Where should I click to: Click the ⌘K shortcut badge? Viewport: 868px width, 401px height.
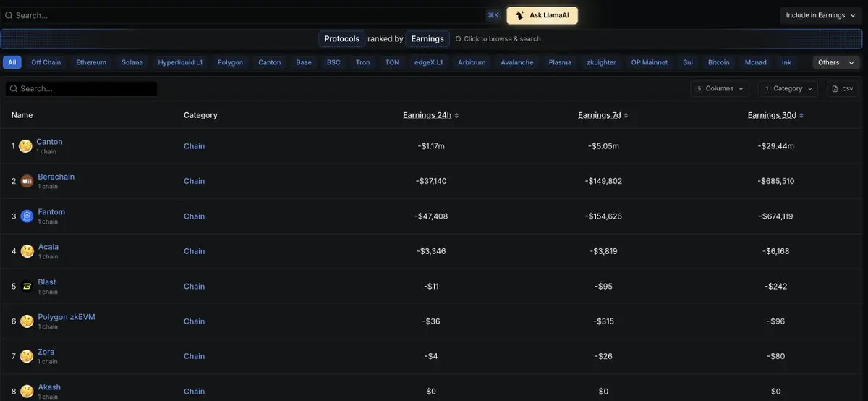pyautogui.click(x=493, y=15)
